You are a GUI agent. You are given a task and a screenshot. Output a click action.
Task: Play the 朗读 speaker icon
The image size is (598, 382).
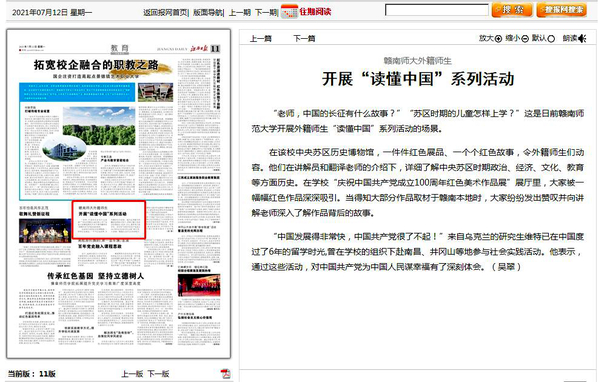click(582, 39)
